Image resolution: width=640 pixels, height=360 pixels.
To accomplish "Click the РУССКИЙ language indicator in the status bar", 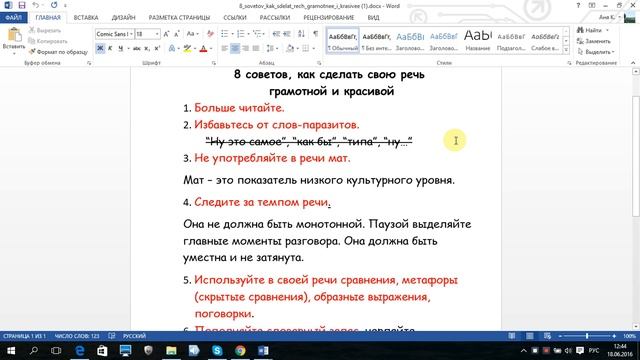I will (x=134, y=336).
